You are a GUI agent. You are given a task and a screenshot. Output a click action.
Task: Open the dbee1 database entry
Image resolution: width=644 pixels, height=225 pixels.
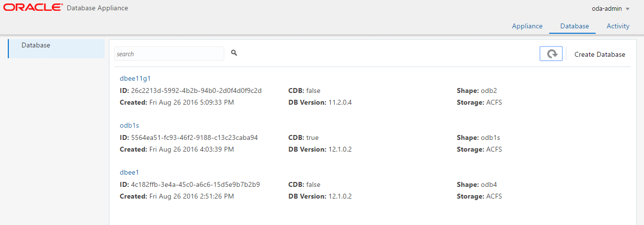point(129,172)
